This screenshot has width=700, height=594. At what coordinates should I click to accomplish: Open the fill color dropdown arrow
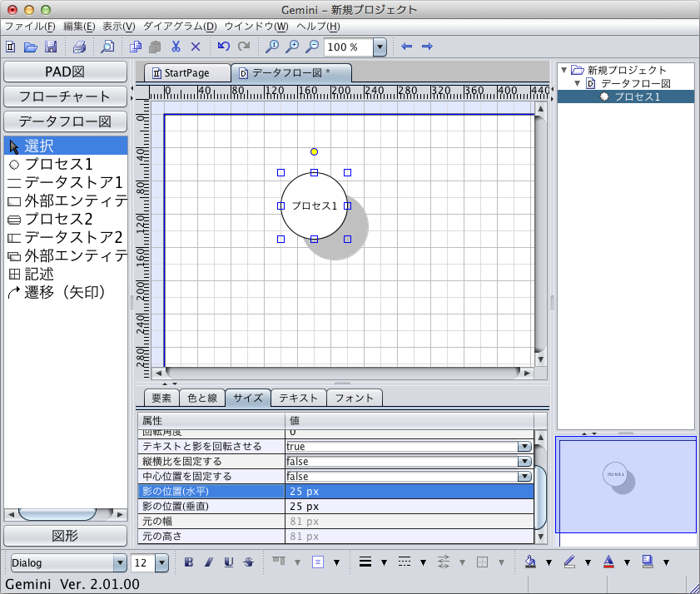coord(549,562)
